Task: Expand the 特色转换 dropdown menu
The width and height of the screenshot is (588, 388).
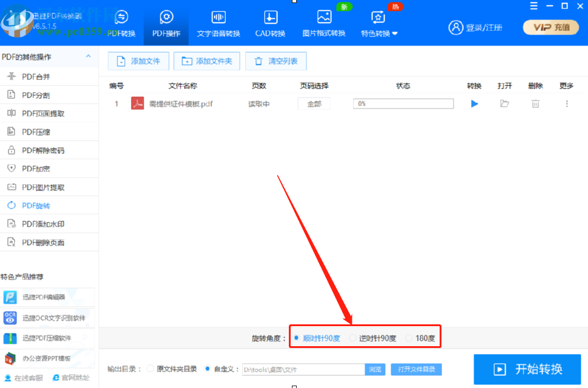Action: click(x=378, y=35)
